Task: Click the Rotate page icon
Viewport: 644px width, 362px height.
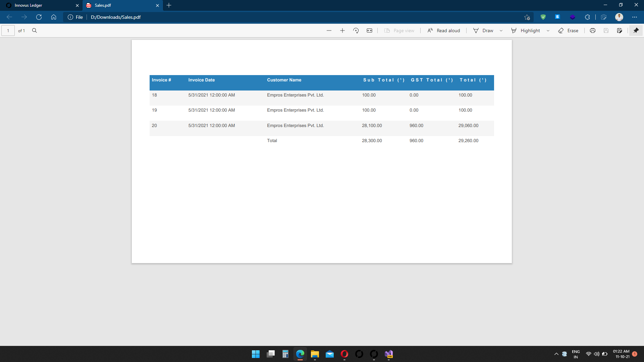Action: coord(356,30)
